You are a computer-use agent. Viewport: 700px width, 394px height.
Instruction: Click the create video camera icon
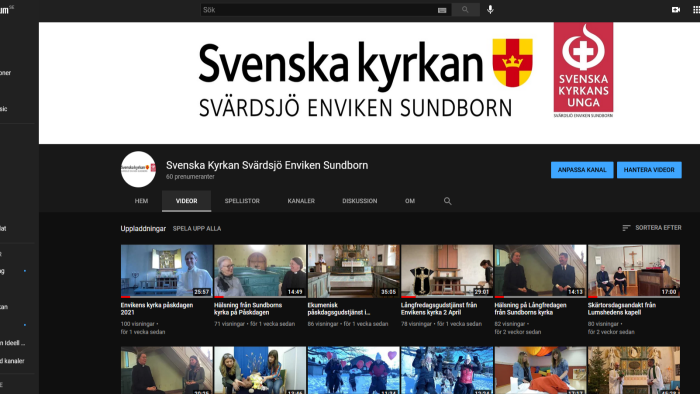pos(676,9)
